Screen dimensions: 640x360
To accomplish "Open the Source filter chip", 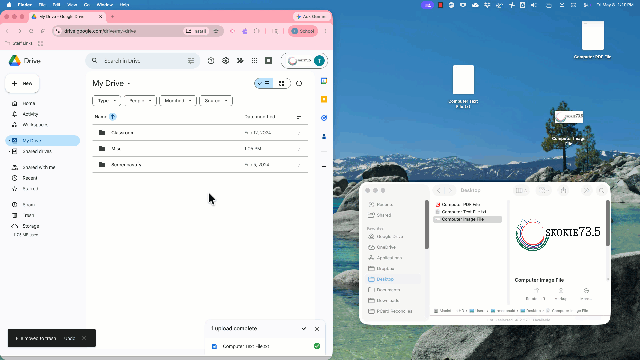I will pos(216,101).
